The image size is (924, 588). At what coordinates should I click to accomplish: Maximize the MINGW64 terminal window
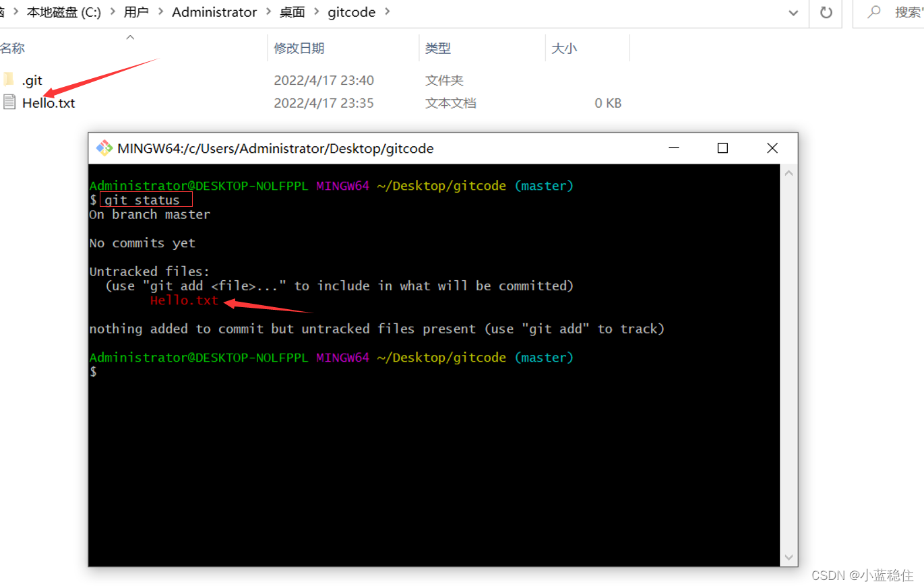click(x=722, y=148)
